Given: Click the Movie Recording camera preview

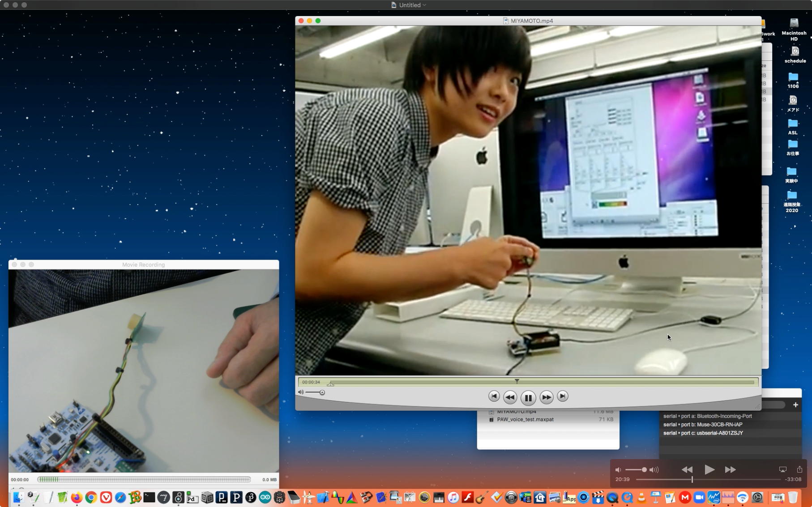Looking at the screenshot, I should tap(144, 371).
